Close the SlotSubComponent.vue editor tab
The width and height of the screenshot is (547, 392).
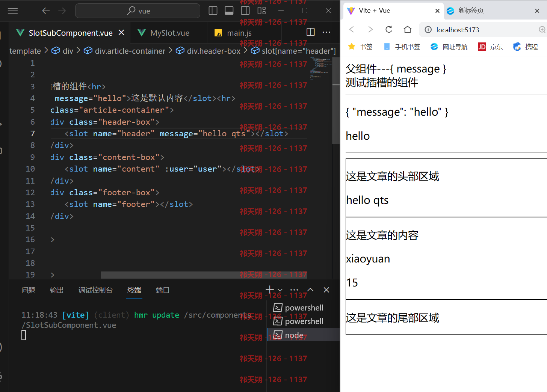click(121, 33)
